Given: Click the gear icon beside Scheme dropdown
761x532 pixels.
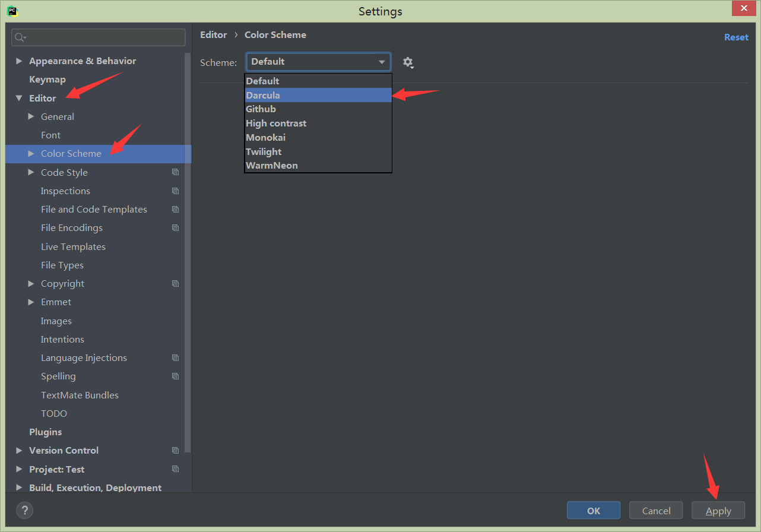Looking at the screenshot, I should [408, 62].
